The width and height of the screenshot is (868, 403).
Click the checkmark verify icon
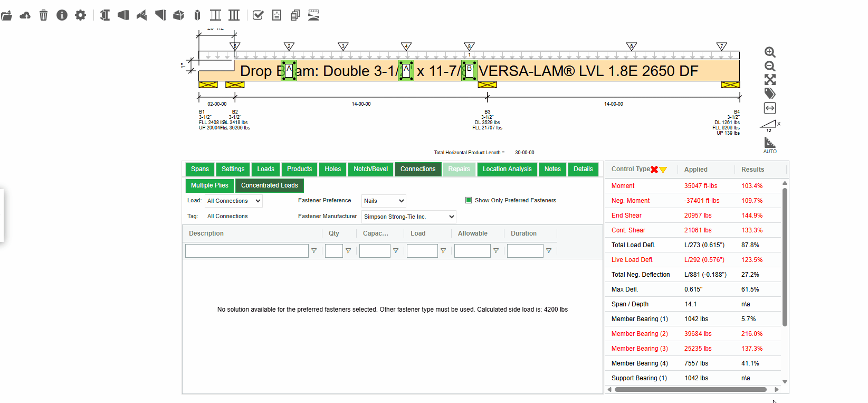click(x=258, y=15)
